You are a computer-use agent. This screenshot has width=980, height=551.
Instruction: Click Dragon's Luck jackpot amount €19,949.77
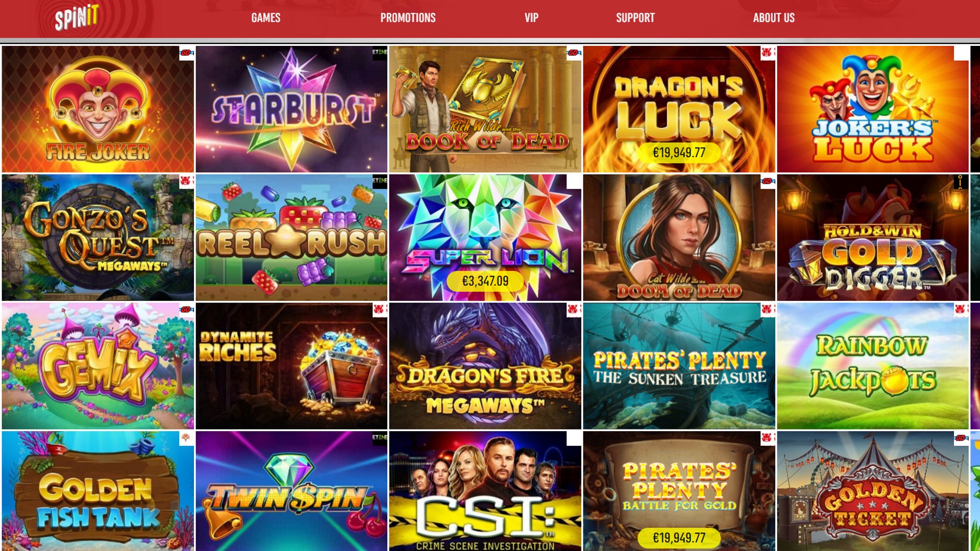(x=679, y=153)
